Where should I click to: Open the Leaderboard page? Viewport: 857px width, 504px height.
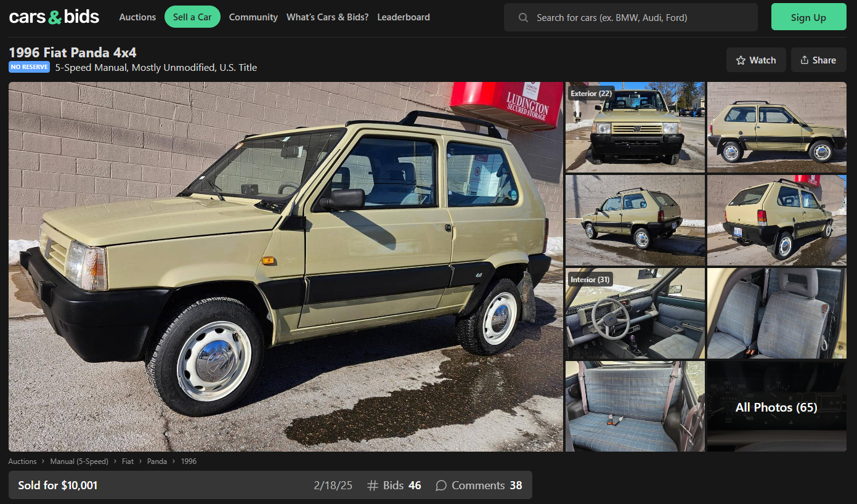404,17
